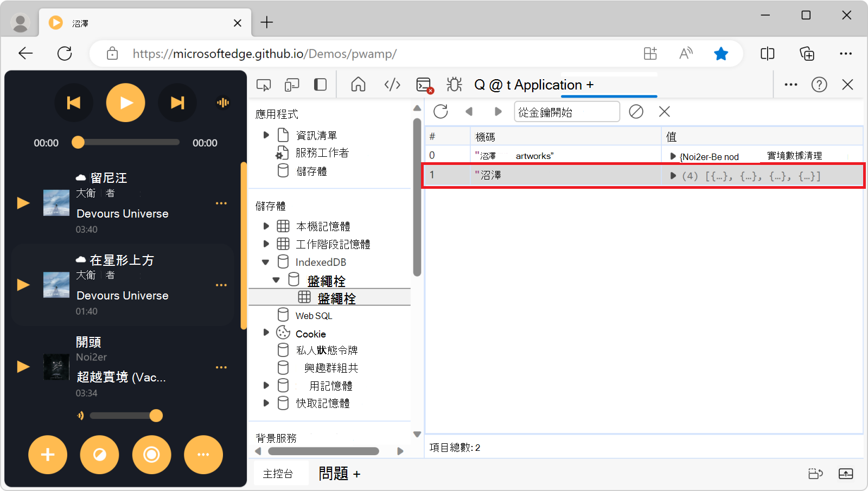This screenshot has width=868, height=491.
Task: Expand the 用記憶體 tree item
Action: 266,386
